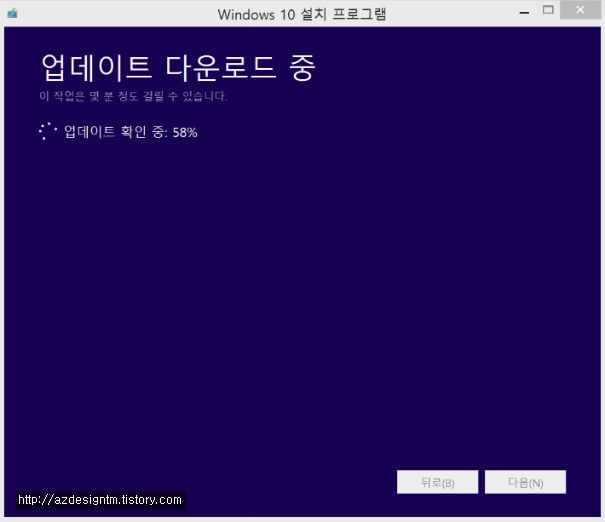Click the '이 작업은 몇 분 정도 걸릴 수 있습니다.' subtitle

click(133, 96)
